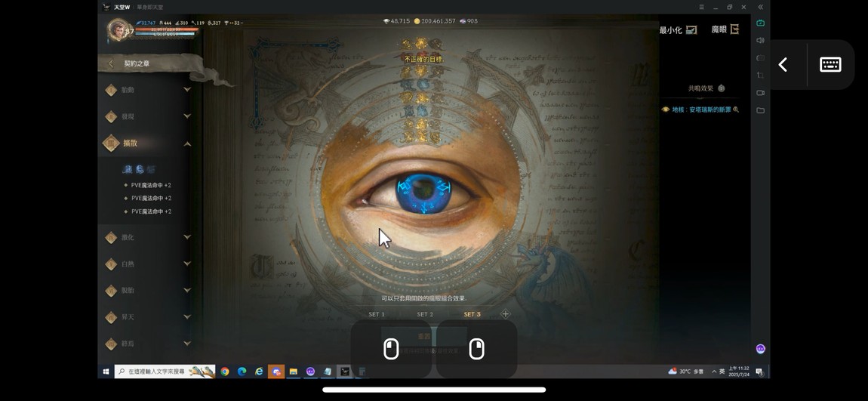868x401 pixels.
Task: Click the gold coin icon showing 200,461,357
Action: tap(417, 21)
